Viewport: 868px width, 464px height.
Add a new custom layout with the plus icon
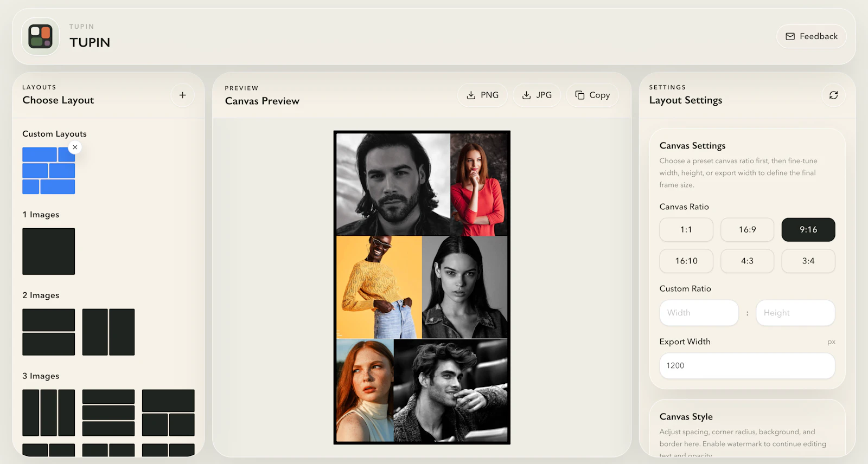click(x=183, y=95)
